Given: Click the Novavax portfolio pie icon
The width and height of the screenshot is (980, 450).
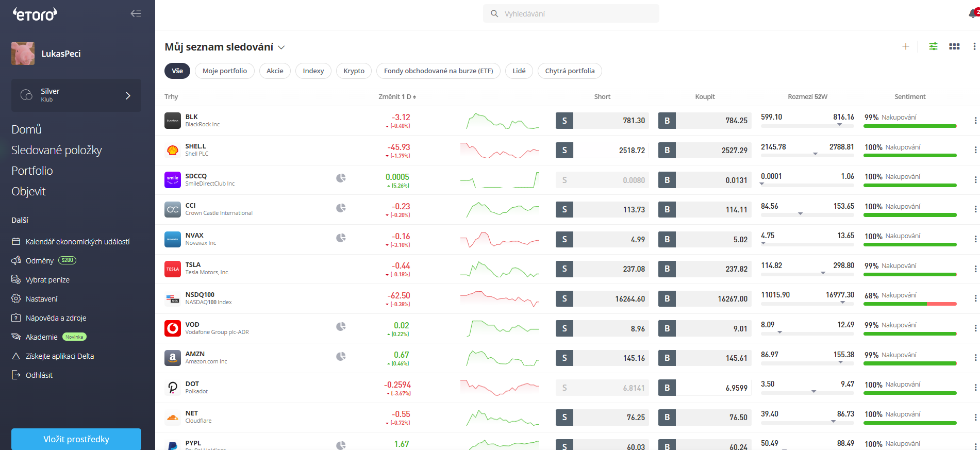Looking at the screenshot, I should tap(341, 238).
